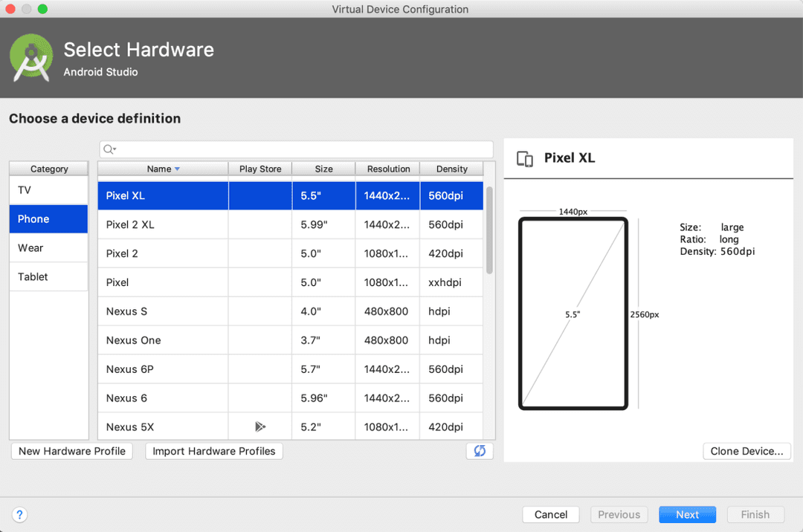Select the Pixel XL row
The image size is (803, 532).
pyautogui.click(x=291, y=196)
